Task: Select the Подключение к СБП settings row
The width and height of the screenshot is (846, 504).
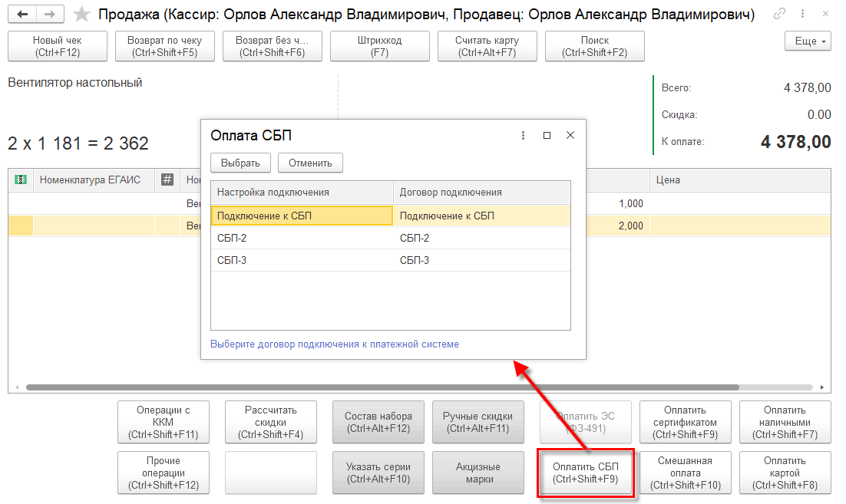Action: pyautogui.click(x=302, y=216)
